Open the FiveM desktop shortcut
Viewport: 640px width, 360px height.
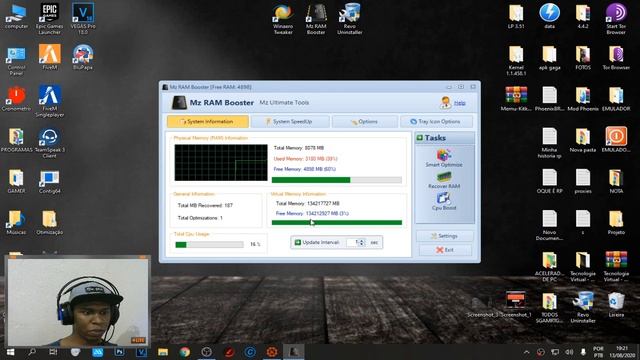(x=49, y=57)
